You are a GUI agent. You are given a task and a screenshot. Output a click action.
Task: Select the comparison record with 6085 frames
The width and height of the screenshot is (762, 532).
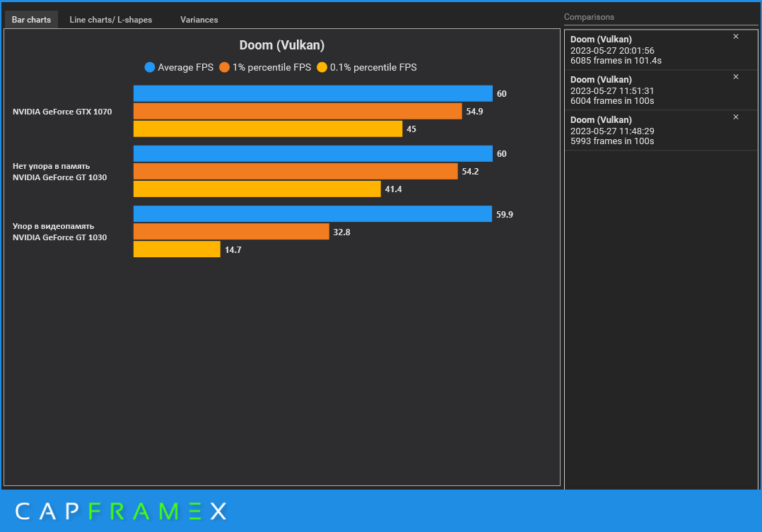pos(661,50)
